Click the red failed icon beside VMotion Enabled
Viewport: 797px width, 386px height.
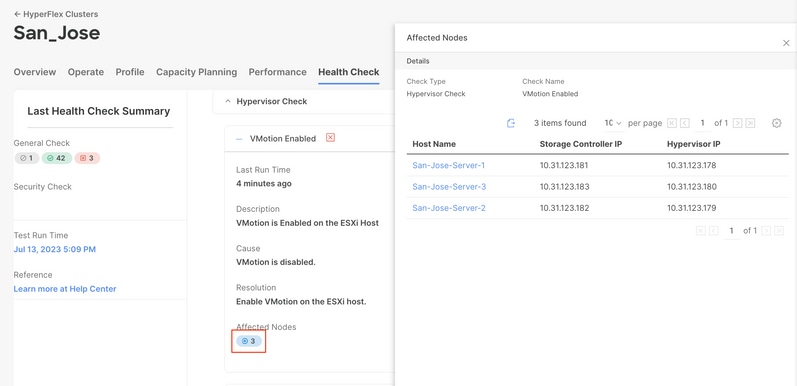[330, 138]
